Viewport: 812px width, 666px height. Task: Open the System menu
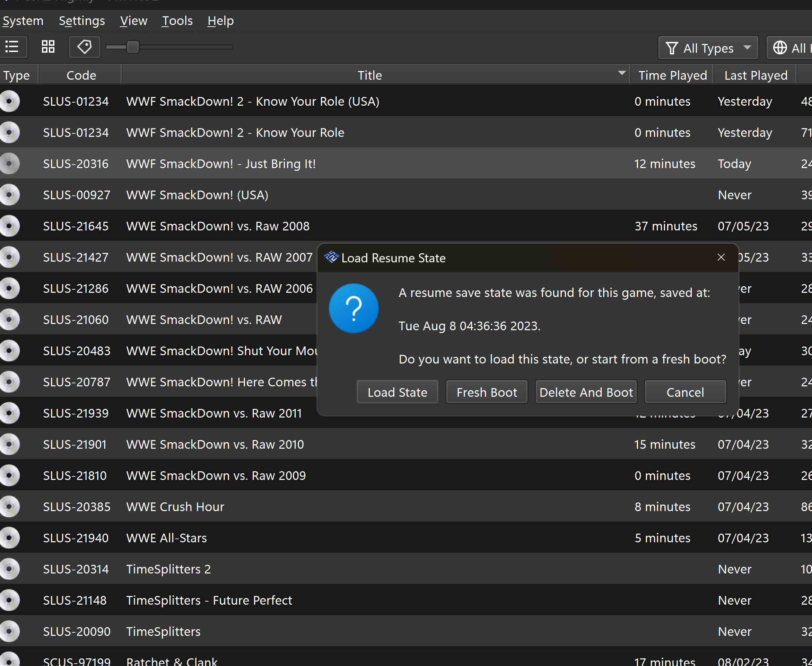point(23,21)
